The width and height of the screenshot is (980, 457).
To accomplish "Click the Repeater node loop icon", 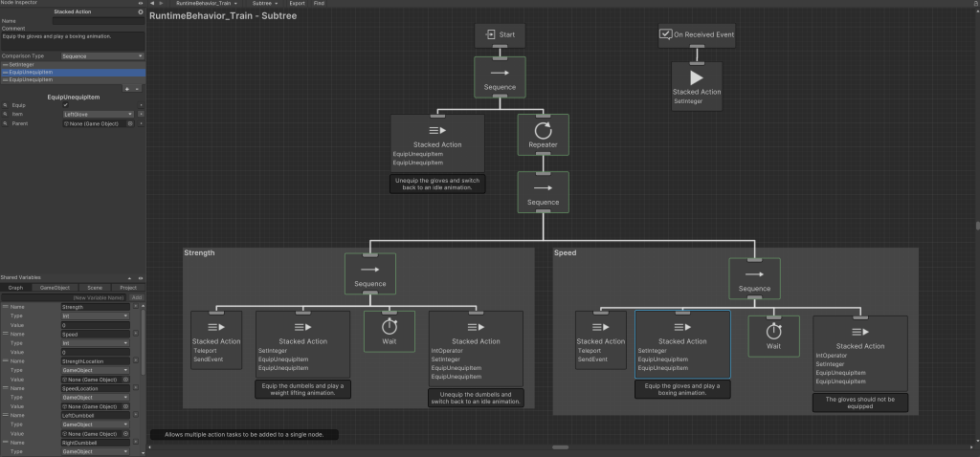I will tap(543, 131).
